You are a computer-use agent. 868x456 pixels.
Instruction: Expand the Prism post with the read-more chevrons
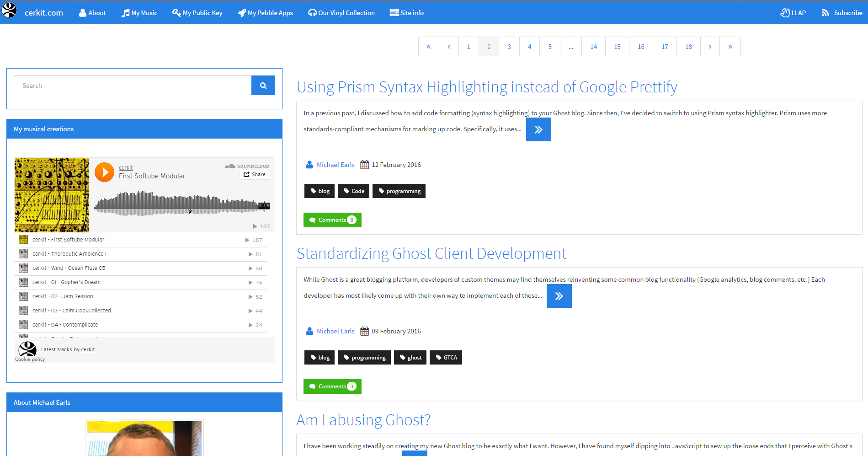click(x=538, y=129)
